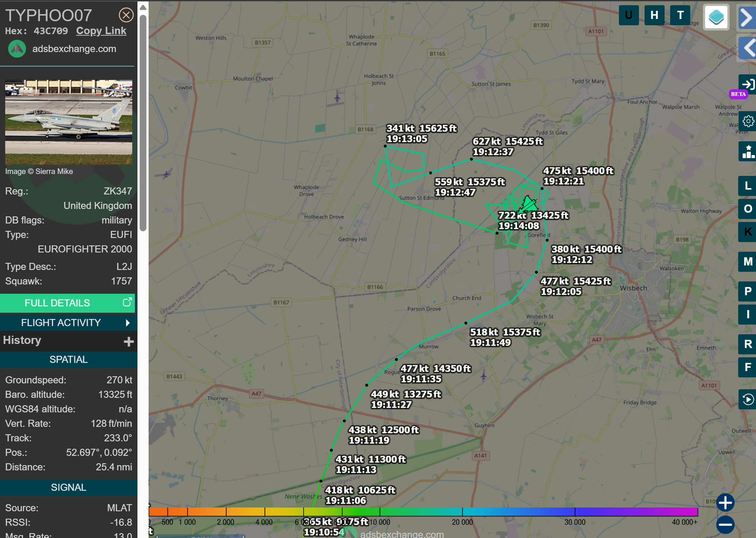Zoom out with the minus button
Screen dimensions: 756x538
click(x=725, y=525)
